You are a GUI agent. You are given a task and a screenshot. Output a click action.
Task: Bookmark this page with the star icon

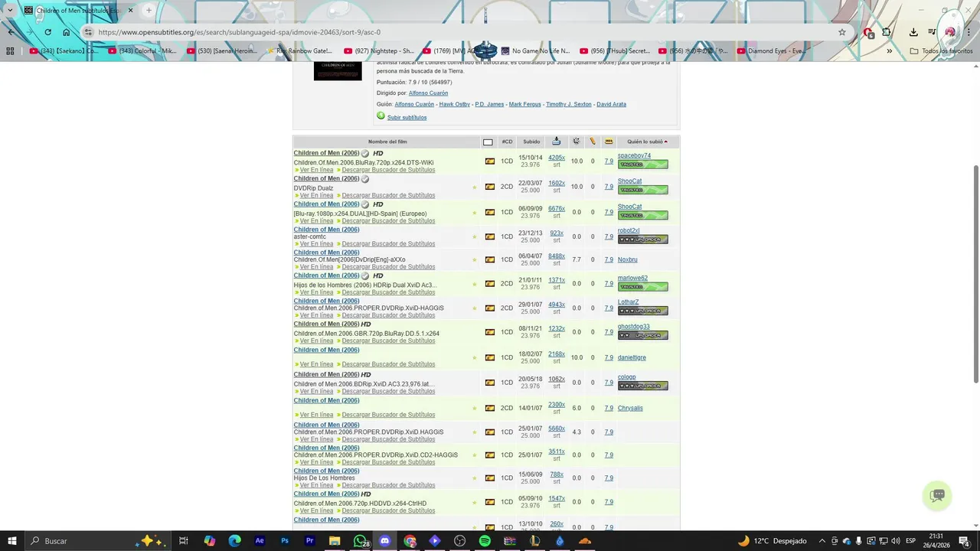pyautogui.click(x=842, y=32)
